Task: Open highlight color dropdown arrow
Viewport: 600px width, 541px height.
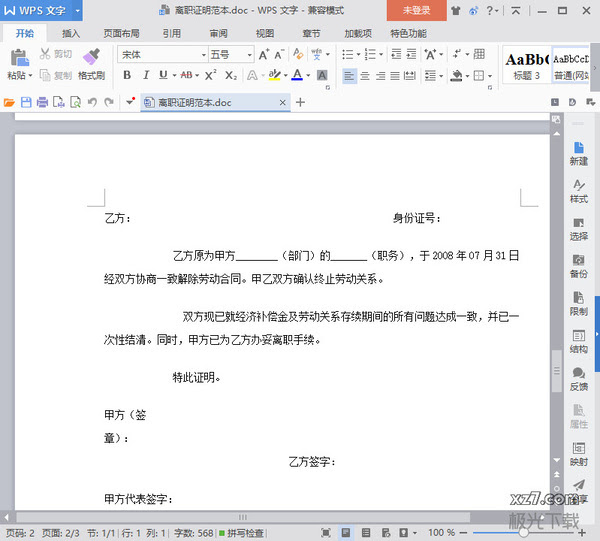Action: click(285, 75)
